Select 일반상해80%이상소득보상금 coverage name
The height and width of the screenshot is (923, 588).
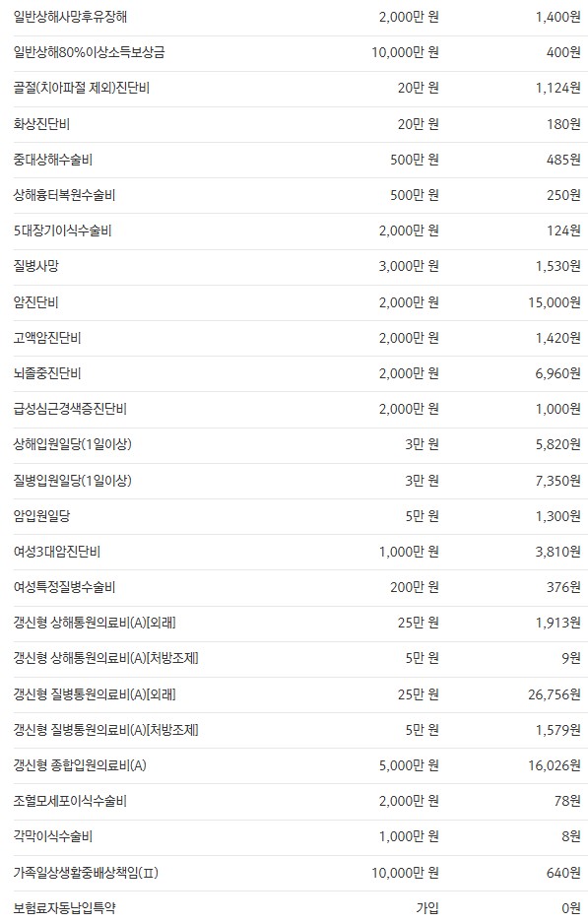click(x=89, y=52)
